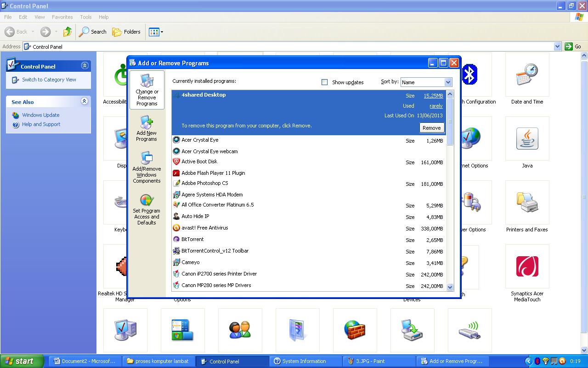This screenshot has width=588, height=368.
Task: Open Add New Programs panel
Action: 147,127
